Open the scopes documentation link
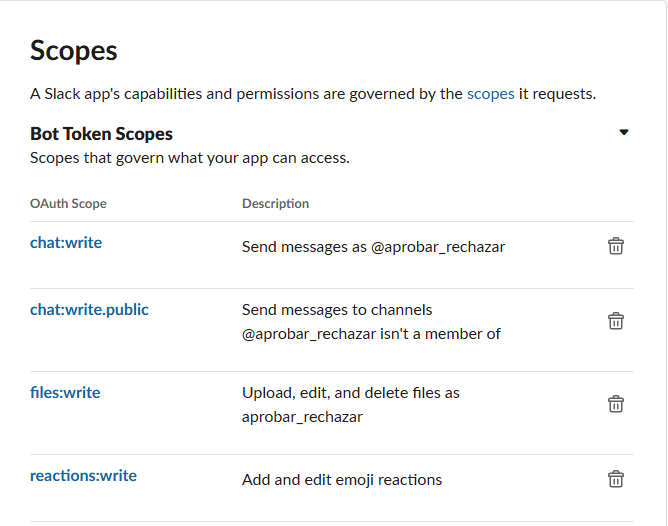The image size is (668, 526). tap(490, 94)
